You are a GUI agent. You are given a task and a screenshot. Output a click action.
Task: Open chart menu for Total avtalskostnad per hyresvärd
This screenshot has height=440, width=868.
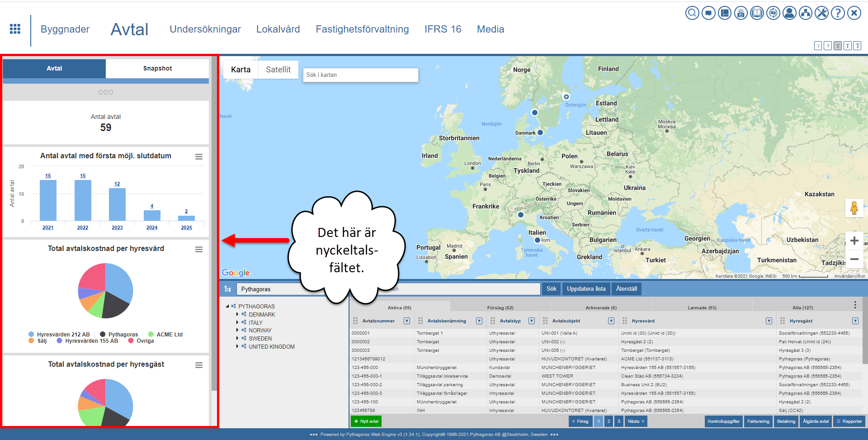tap(198, 250)
